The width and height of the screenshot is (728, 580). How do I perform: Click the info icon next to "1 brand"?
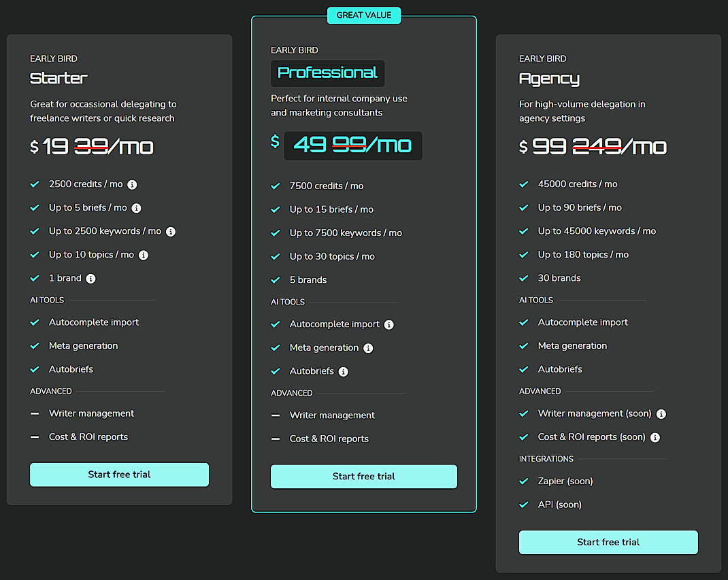click(91, 278)
